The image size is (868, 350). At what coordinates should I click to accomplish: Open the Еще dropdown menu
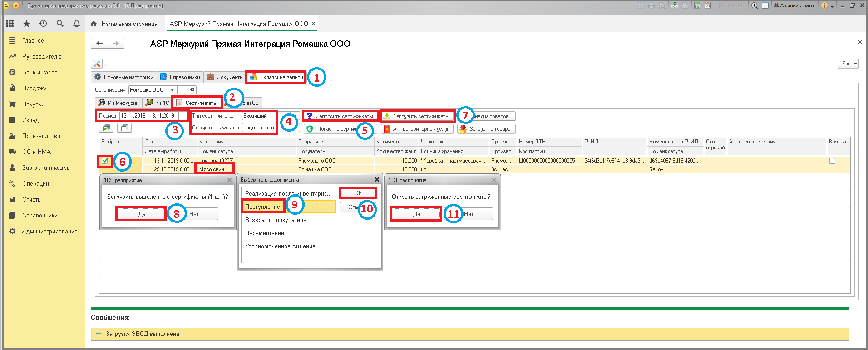point(848,64)
